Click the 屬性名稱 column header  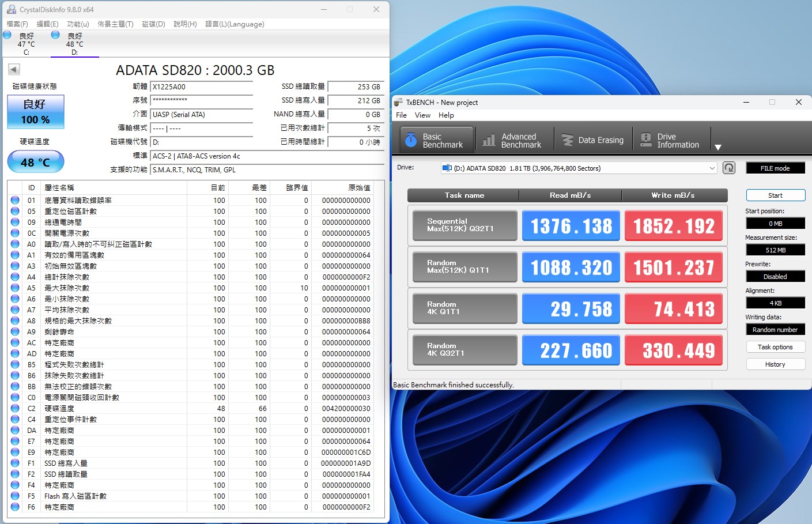pyautogui.click(x=114, y=188)
